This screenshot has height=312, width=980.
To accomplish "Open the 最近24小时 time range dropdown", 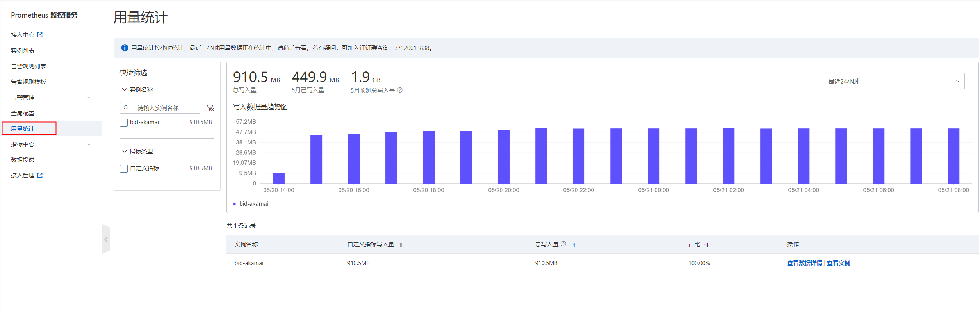I will pos(894,81).
